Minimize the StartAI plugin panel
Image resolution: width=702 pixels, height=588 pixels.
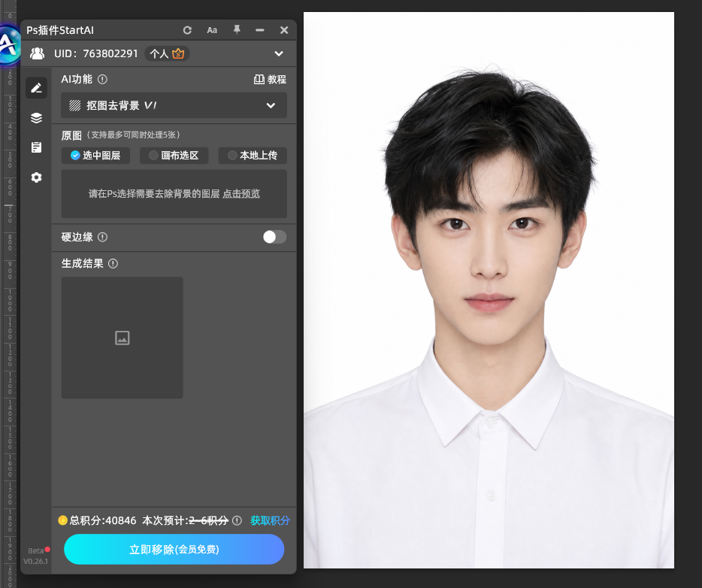[x=259, y=30]
